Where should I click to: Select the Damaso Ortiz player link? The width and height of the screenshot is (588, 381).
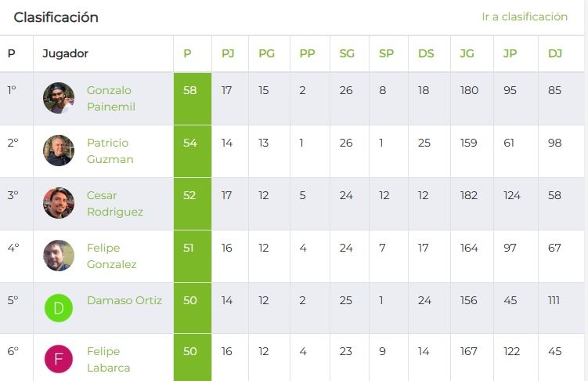tap(124, 300)
